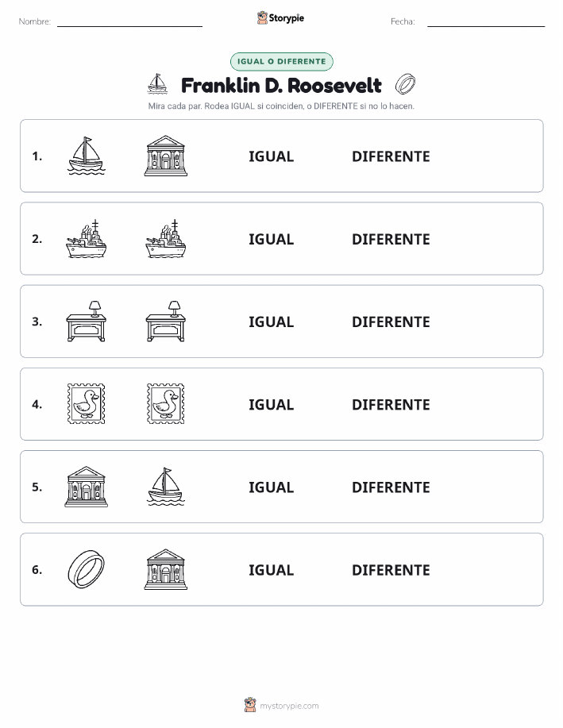Choose IGUAL for row 4
Viewport: 563px width, 728px height.
point(272,404)
